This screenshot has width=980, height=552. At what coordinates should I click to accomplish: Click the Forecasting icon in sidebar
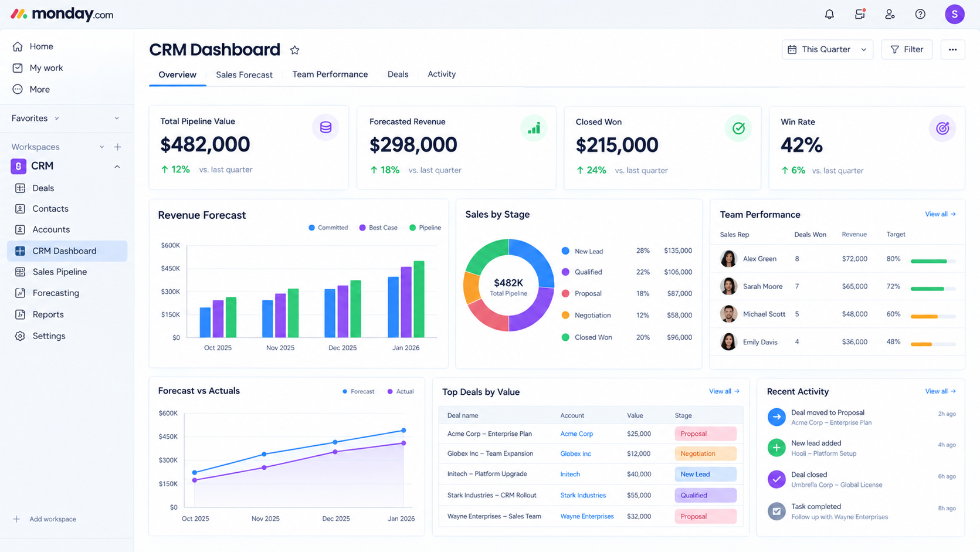click(20, 293)
